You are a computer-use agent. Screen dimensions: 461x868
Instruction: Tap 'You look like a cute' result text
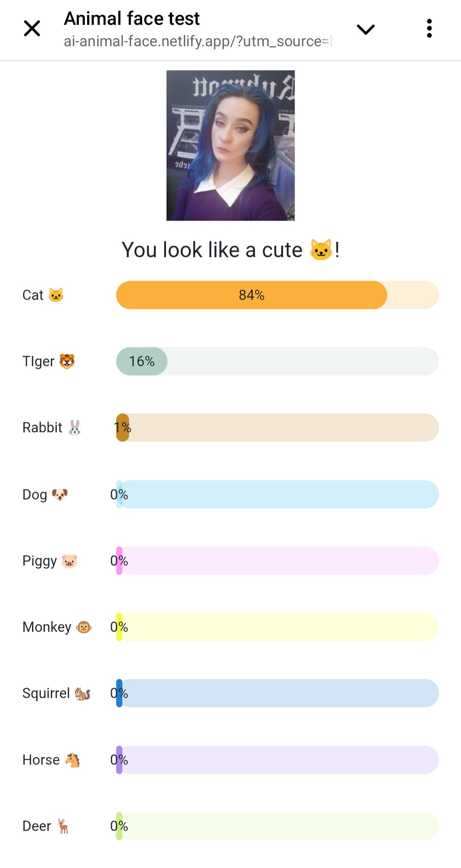pos(212,250)
